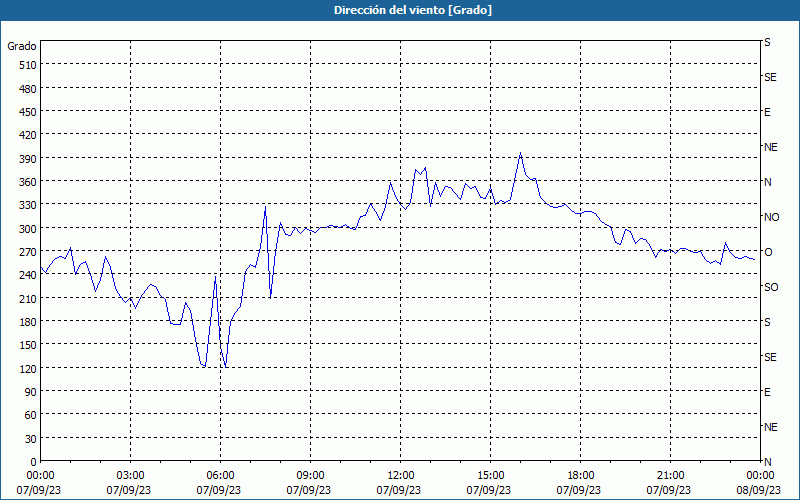The image size is (800, 500).
Task: Select the 'SE' compass label beside the 120 gridline
Action: (x=770, y=357)
